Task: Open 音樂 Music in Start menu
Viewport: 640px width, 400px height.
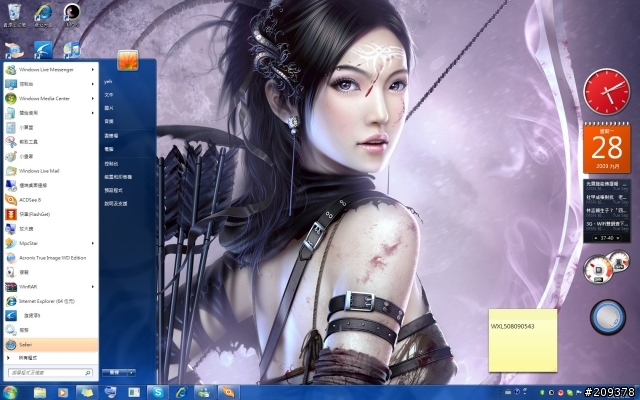Action: (x=109, y=122)
